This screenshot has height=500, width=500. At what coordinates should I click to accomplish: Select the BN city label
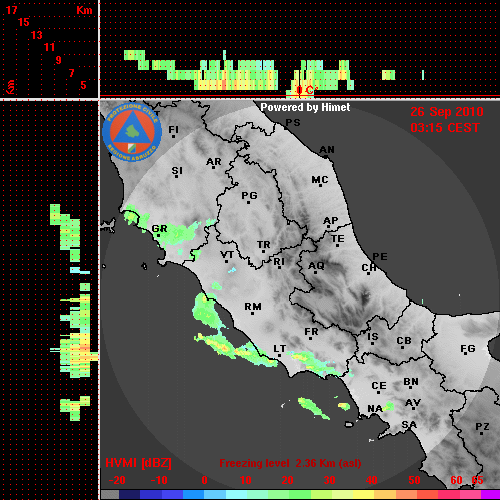coord(411,382)
